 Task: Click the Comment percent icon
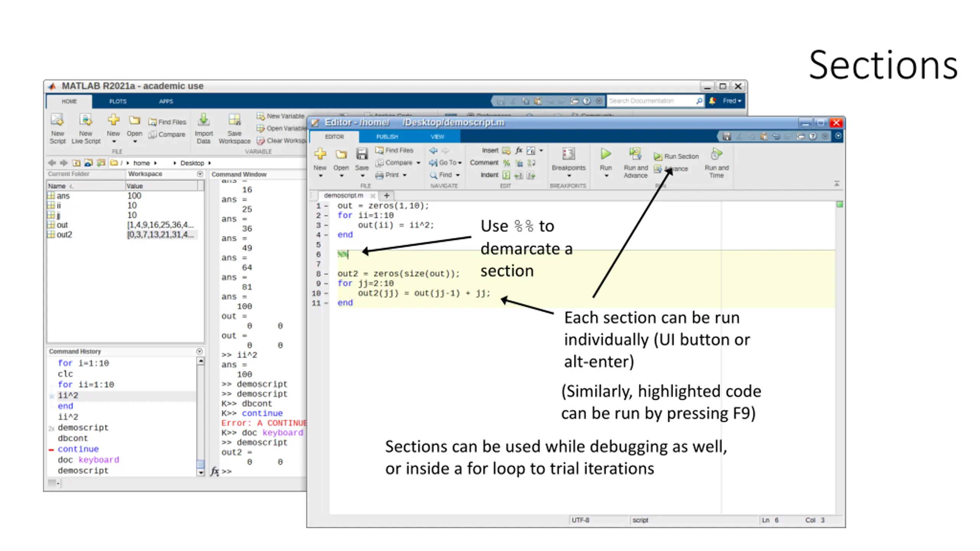pos(506,163)
